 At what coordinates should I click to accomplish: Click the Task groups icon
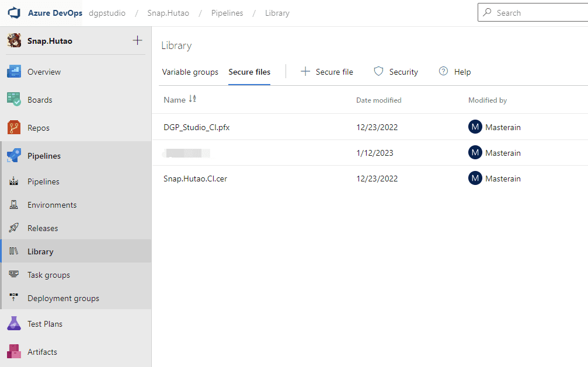(14, 274)
